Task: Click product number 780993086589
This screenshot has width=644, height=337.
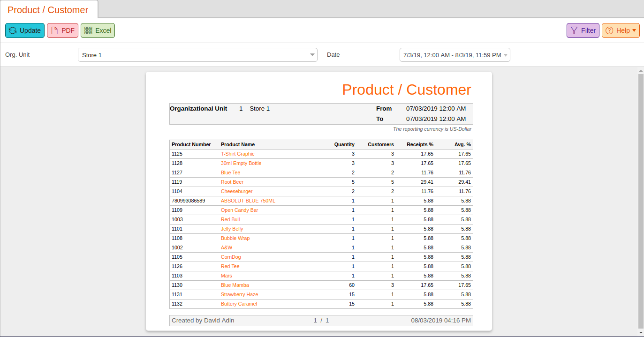Action: point(188,201)
